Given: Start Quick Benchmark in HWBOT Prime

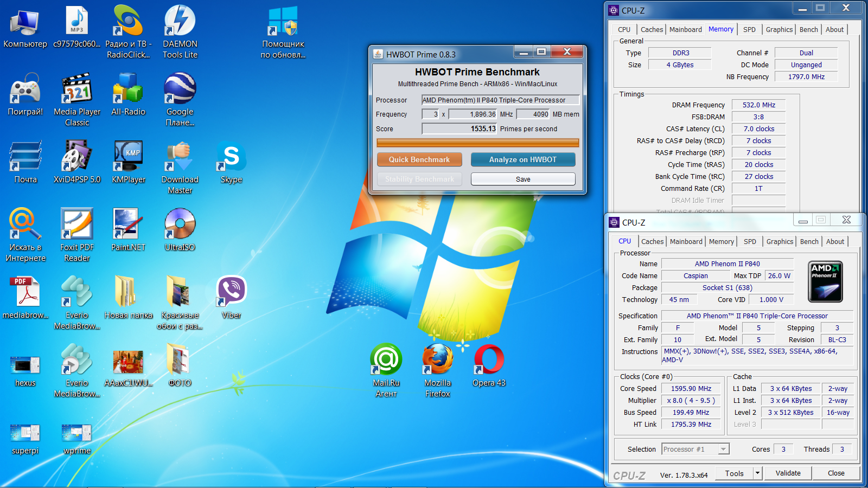Looking at the screenshot, I should 419,159.
